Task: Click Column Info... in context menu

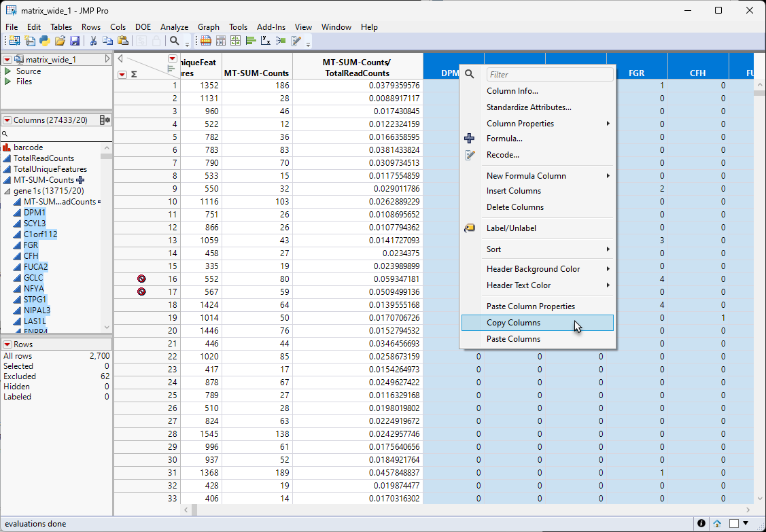Action: [512, 91]
